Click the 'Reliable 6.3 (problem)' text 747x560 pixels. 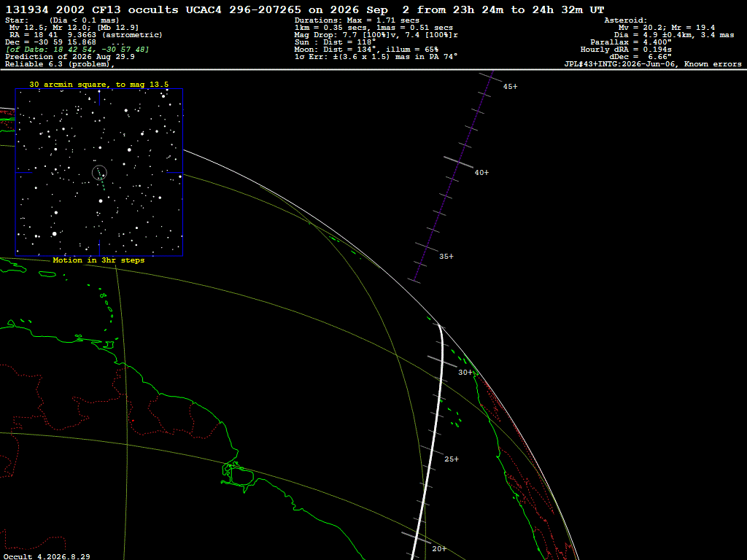(60, 64)
